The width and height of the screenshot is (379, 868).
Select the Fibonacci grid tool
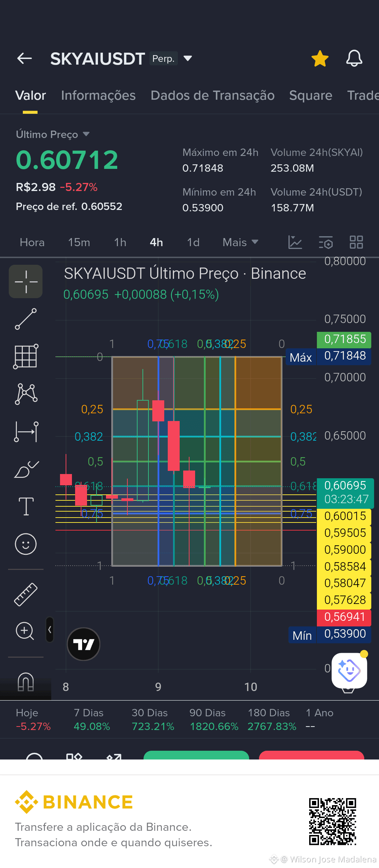pyautogui.click(x=26, y=356)
